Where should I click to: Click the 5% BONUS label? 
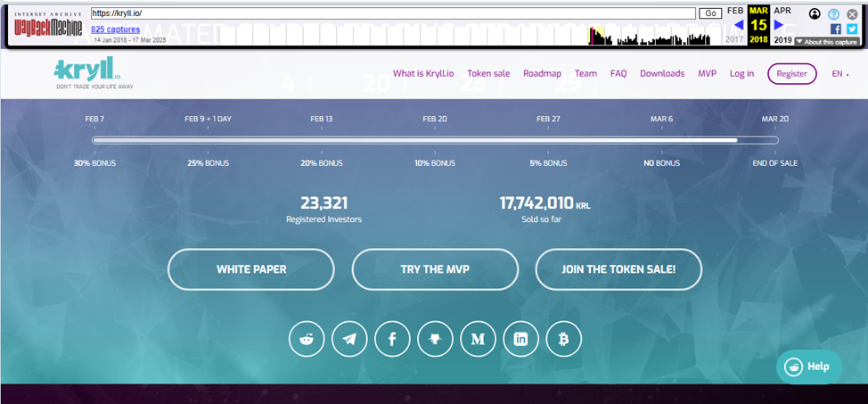pyautogui.click(x=548, y=163)
